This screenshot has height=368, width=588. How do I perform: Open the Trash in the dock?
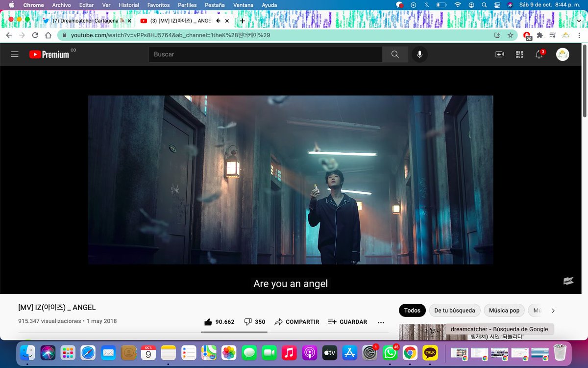tap(560, 352)
